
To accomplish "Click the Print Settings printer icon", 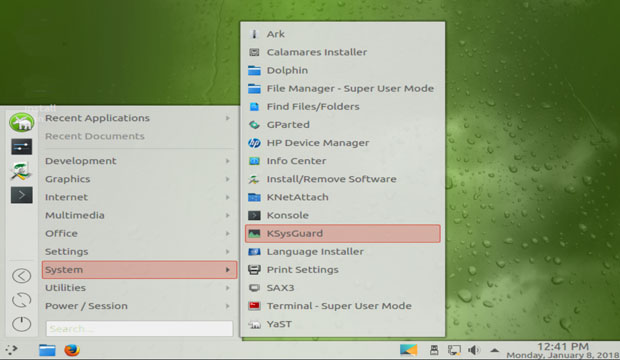I will 254,270.
